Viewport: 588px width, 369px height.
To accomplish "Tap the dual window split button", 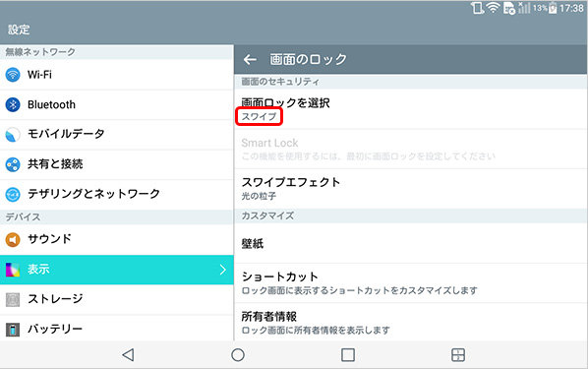I will tap(458, 355).
